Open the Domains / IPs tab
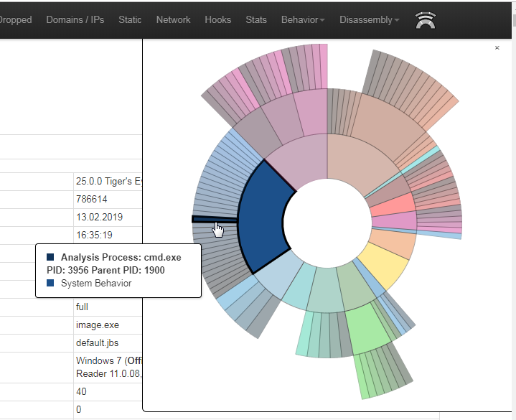This screenshot has height=420, width=516. click(75, 20)
